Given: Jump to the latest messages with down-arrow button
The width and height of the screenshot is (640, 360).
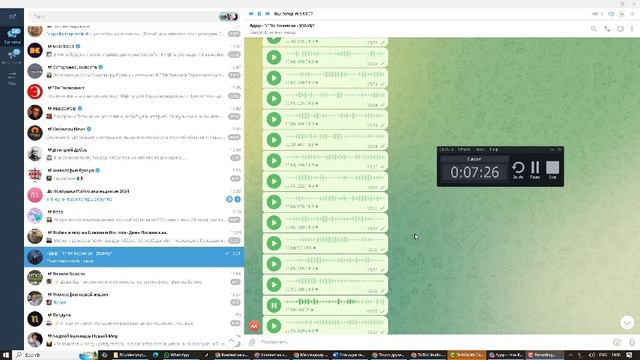Looking at the screenshot, I should 627,323.
